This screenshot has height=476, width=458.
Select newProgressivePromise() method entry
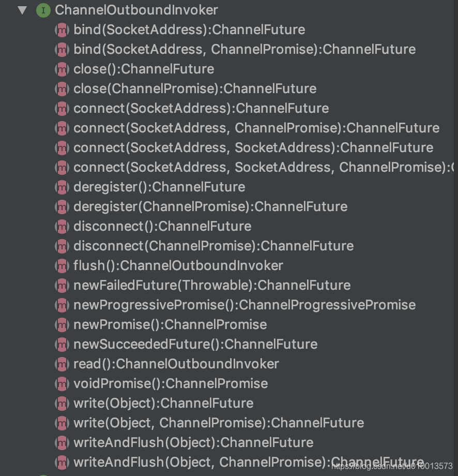pyautogui.click(x=245, y=305)
